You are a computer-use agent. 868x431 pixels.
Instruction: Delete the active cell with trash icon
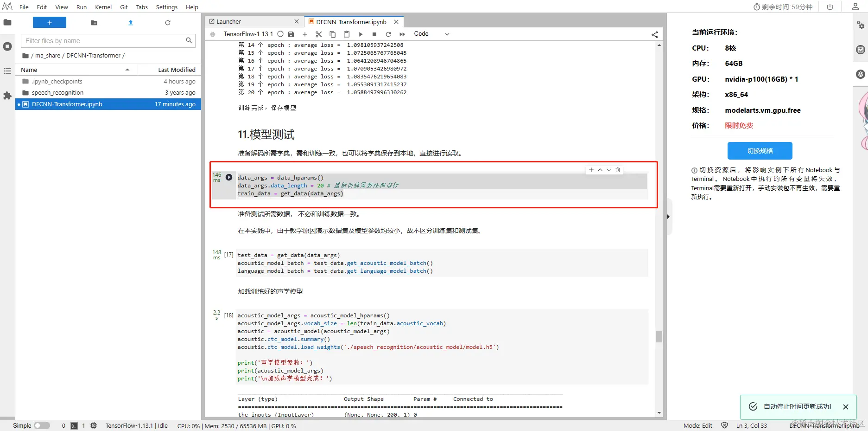(x=618, y=170)
